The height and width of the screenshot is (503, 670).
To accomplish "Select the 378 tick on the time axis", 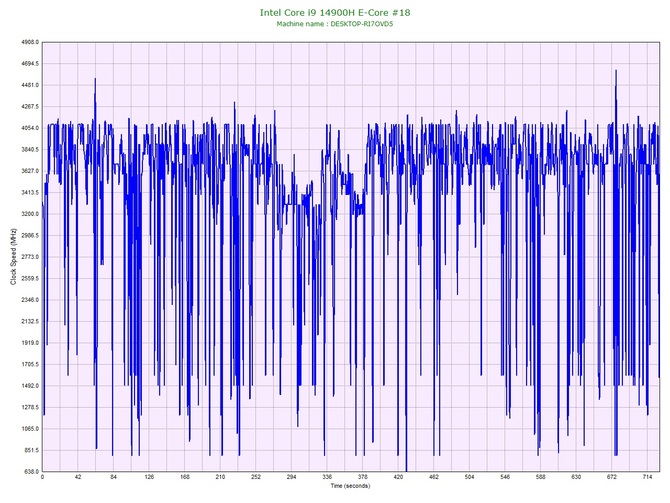I will tap(362, 477).
